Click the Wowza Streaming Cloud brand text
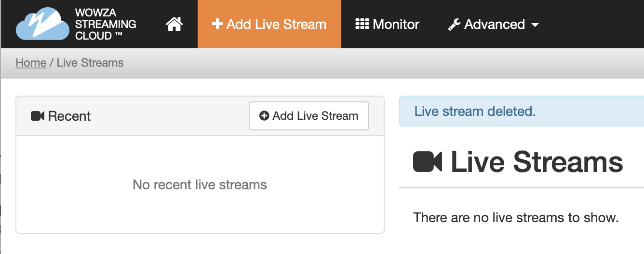This screenshot has height=254, width=644. pos(106,24)
